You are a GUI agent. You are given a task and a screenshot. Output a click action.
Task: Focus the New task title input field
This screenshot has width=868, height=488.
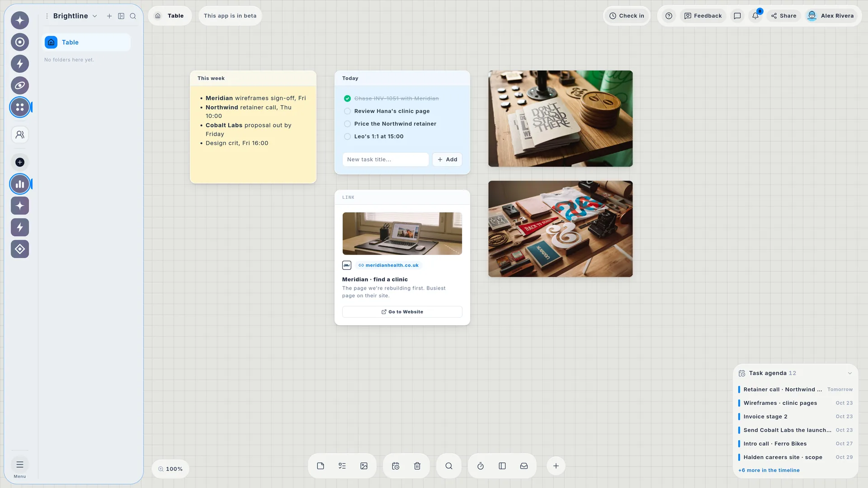click(386, 160)
